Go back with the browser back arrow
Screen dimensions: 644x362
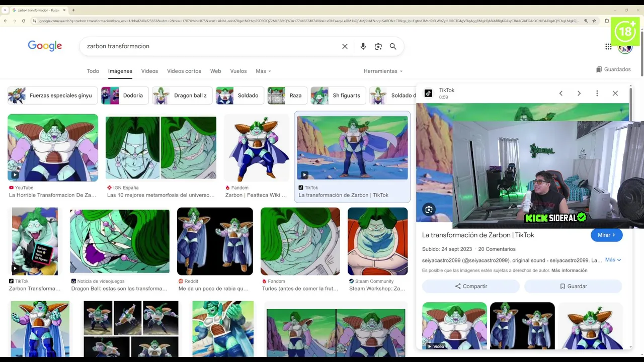click(6, 21)
